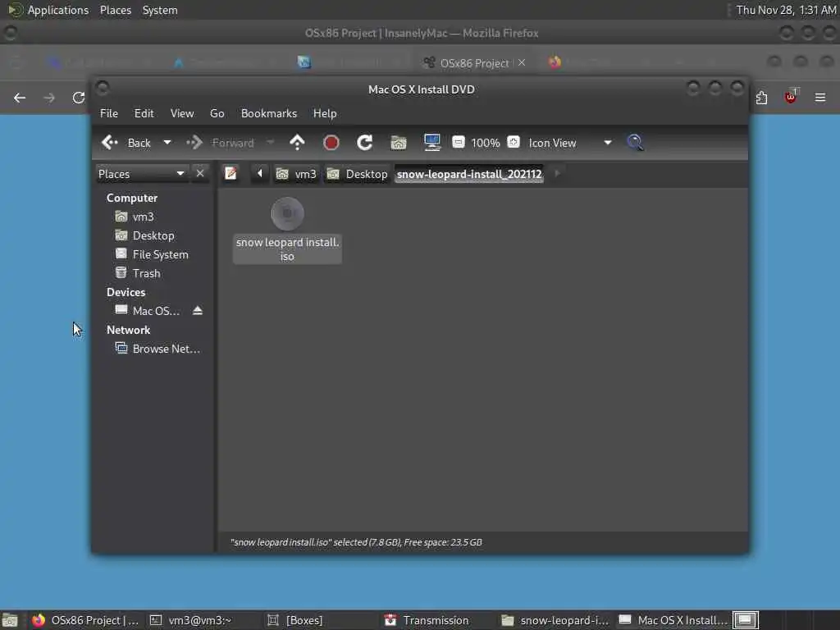
Task: Open the Back history dropdown arrow
Action: tap(167, 143)
